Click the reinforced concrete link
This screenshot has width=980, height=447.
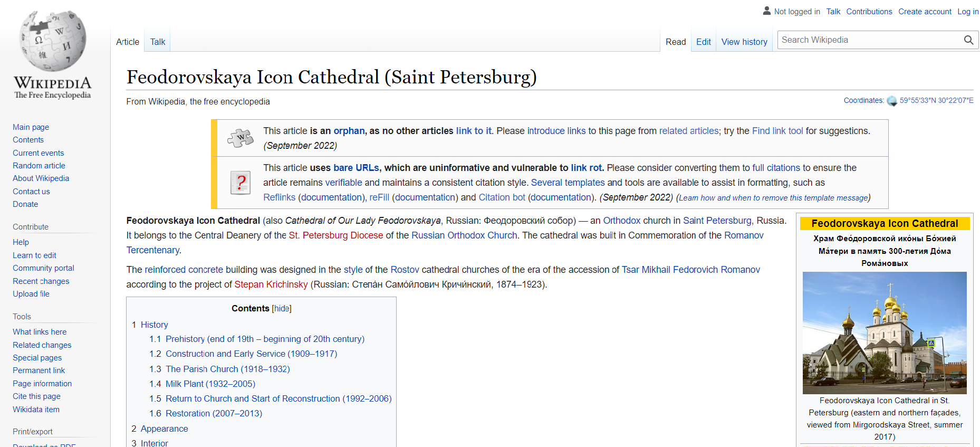(x=184, y=270)
